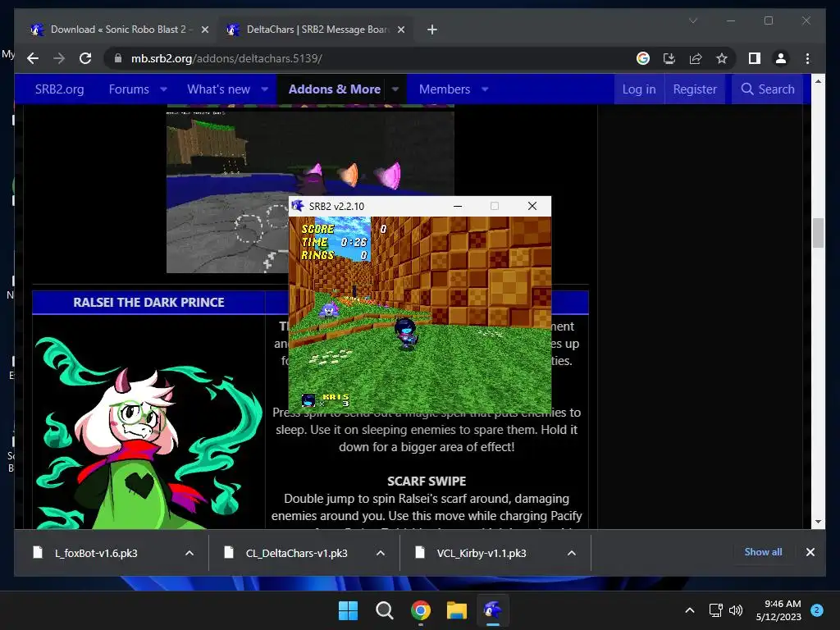
Task: Open the Addons & More section
Action: coord(335,89)
